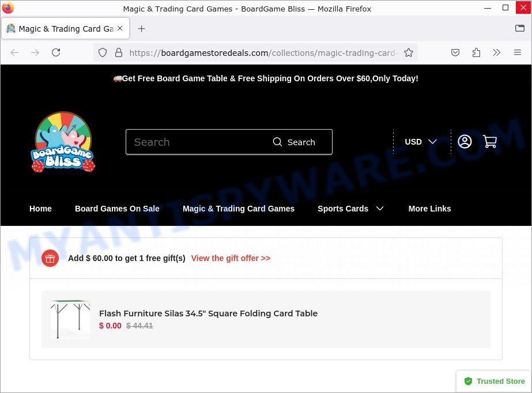Image resolution: width=532 pixels, height=393 pixels.
Task: Open the user account icon
Action: point(465,141)
